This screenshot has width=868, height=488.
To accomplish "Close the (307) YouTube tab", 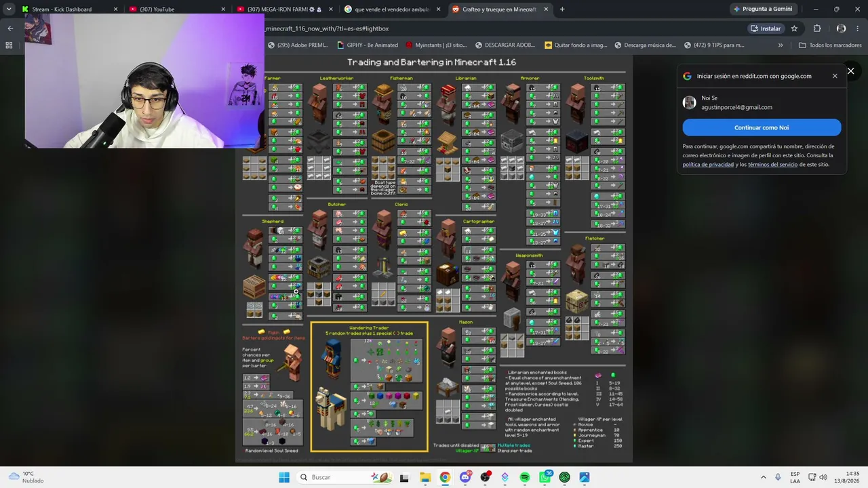I will pos(223,9).
